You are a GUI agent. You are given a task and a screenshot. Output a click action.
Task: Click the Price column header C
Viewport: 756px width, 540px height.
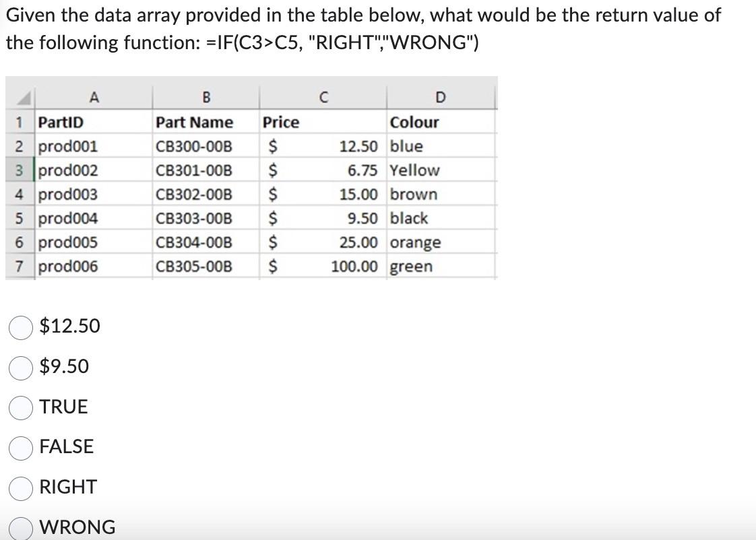click(323, 96)
